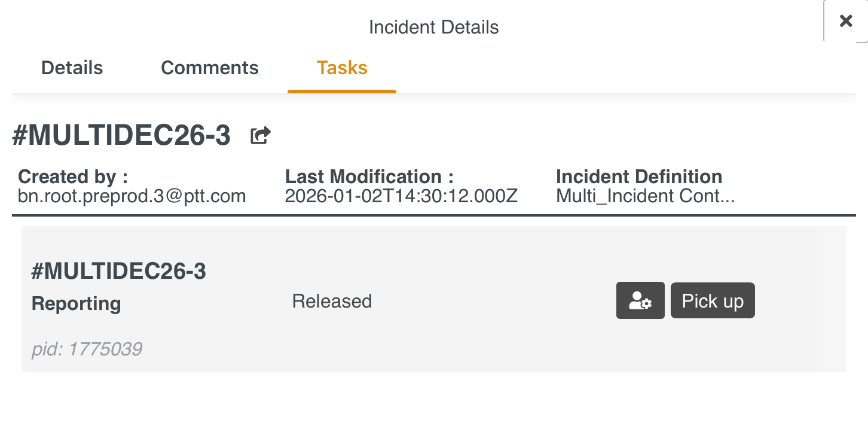Viewport: 868px width, 429px height.
Task: Click the #MULTIDEC26-3 title in task card
Action: pos(118,272)
